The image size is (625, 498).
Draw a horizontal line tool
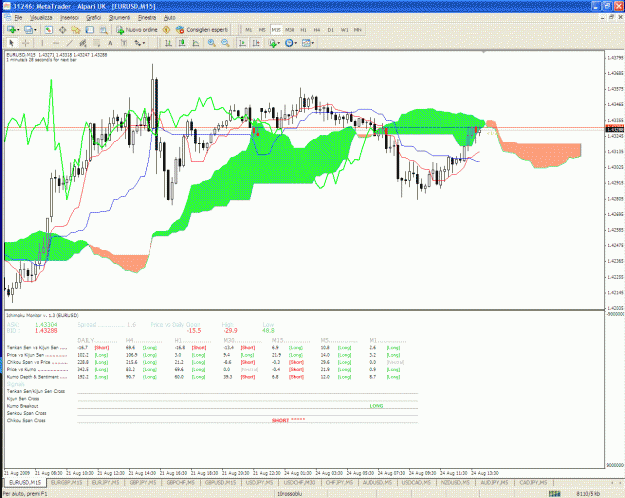[56, 43]
